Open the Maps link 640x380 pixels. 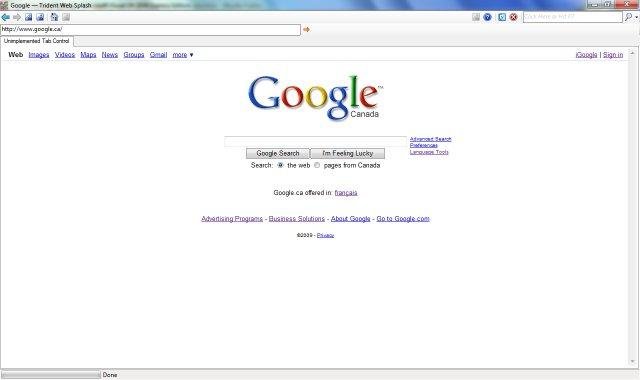[88, 55]
